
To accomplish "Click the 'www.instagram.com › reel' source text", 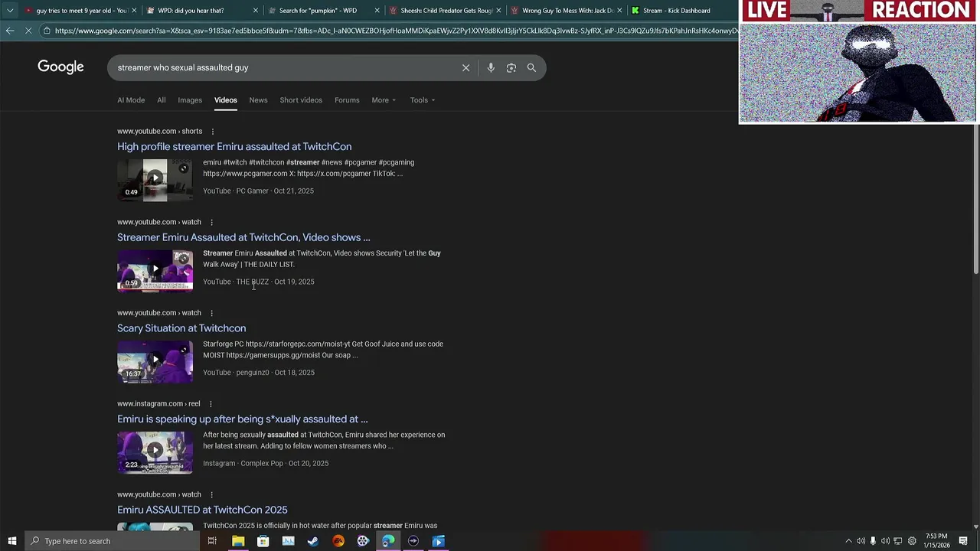I will click(158, 404).
